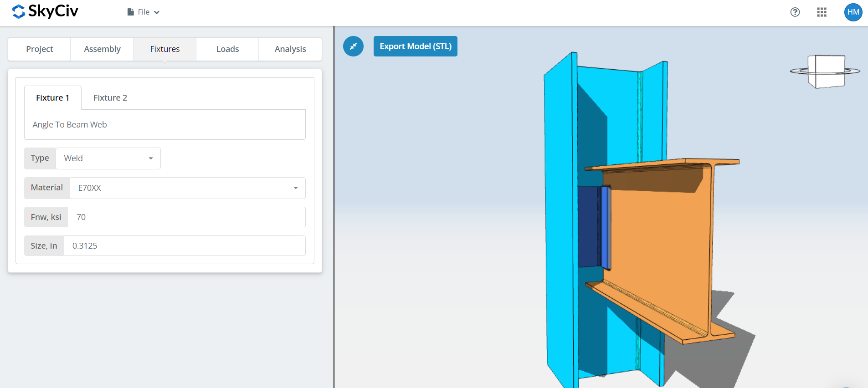The image size is (868, 388).
Task: Switch to the Assembly tab
Action: click(x=102, y=49)
